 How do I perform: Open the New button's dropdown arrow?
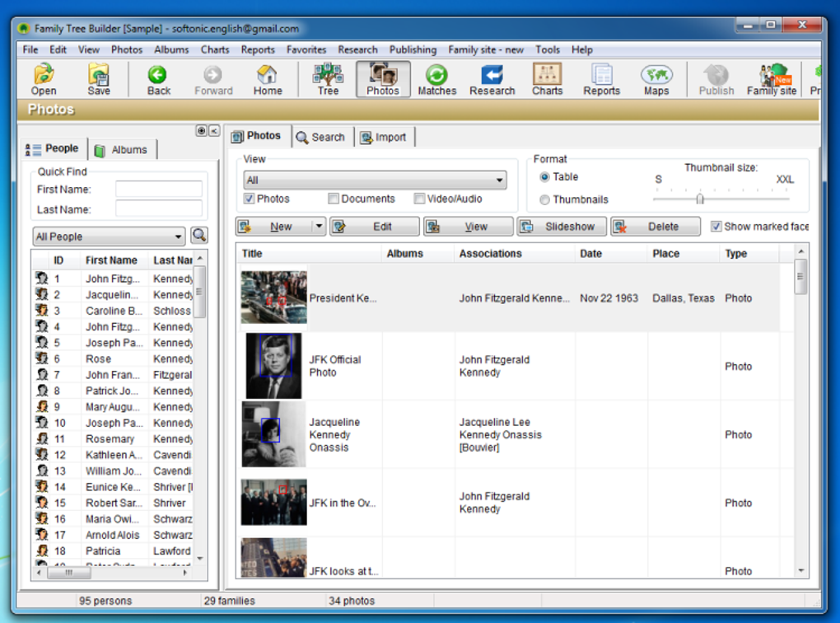point(319,227)
